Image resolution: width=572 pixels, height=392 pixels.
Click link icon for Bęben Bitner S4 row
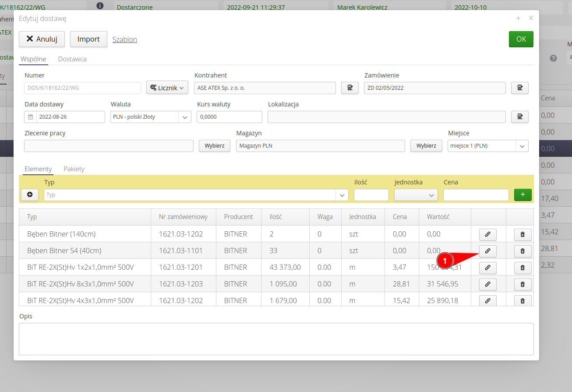(487, 251)
